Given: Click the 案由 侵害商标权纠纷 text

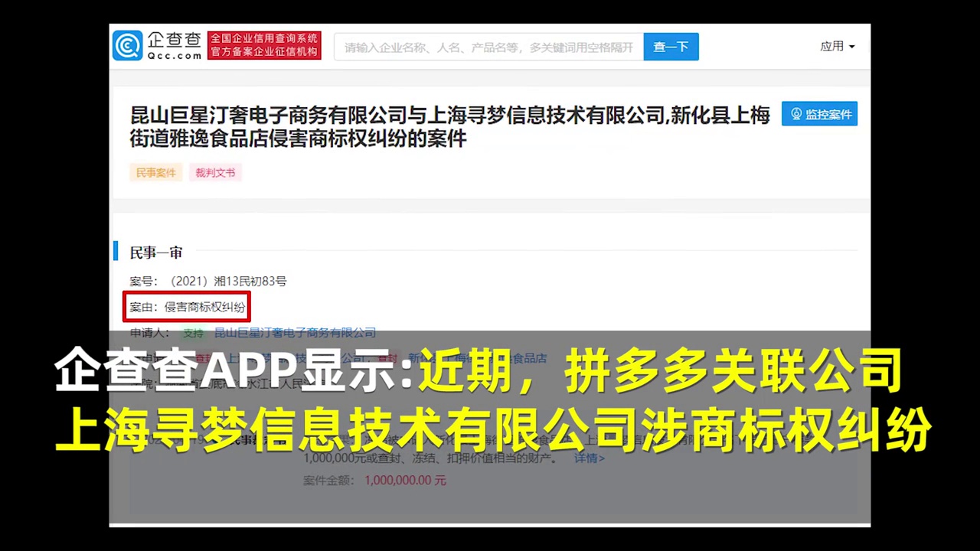Looking at the screenshot, I should click(187, 307).
